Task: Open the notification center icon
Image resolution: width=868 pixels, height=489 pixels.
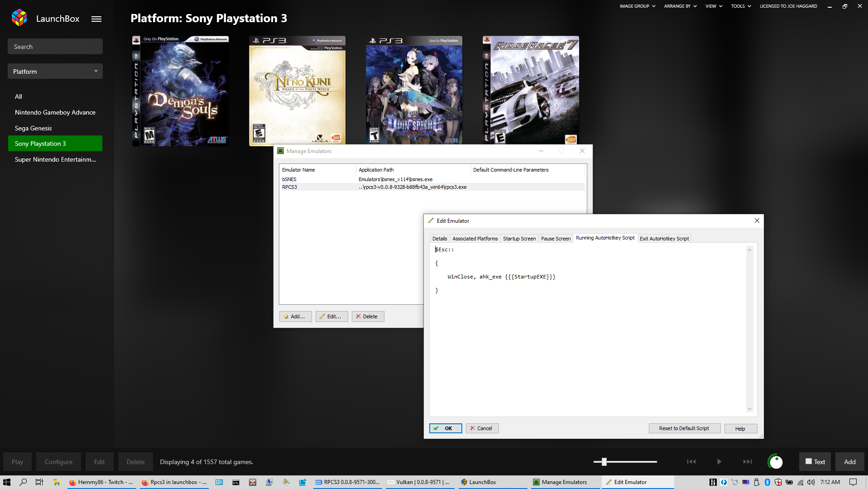Action: tap(853, 482)
